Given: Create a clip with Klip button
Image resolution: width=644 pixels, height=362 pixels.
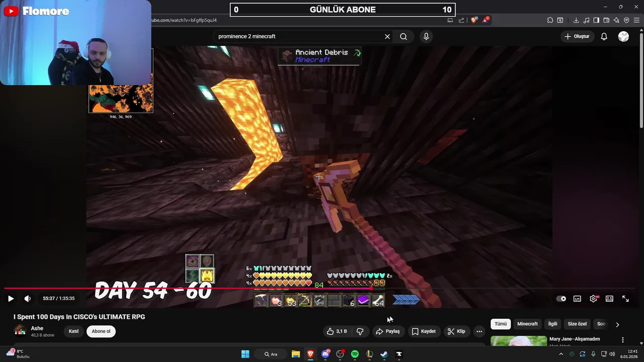Looking at the screenshot, I should coord(456,331).
